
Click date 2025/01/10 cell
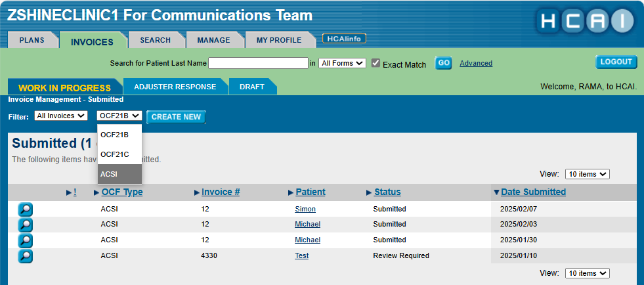tap(519, 255)
